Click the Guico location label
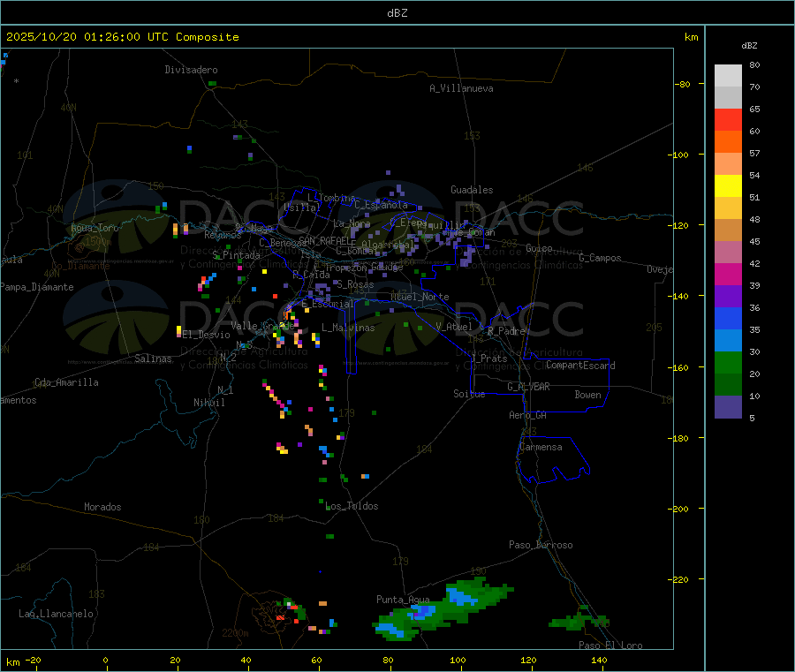 tap(539, 248)
